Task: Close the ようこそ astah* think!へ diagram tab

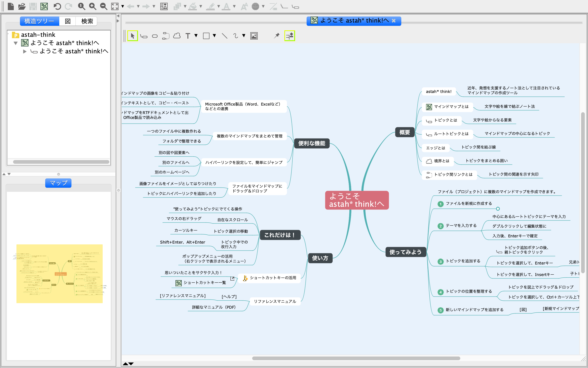Action: coord(394,21)
